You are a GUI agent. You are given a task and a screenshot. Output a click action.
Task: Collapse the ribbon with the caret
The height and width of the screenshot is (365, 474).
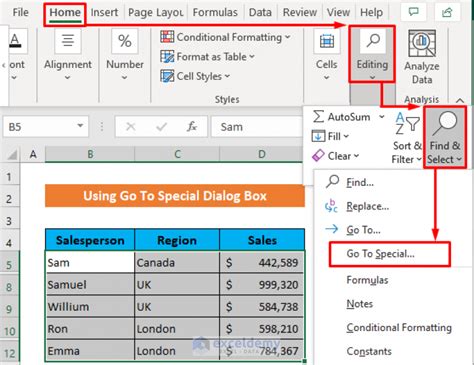(460, 100)
